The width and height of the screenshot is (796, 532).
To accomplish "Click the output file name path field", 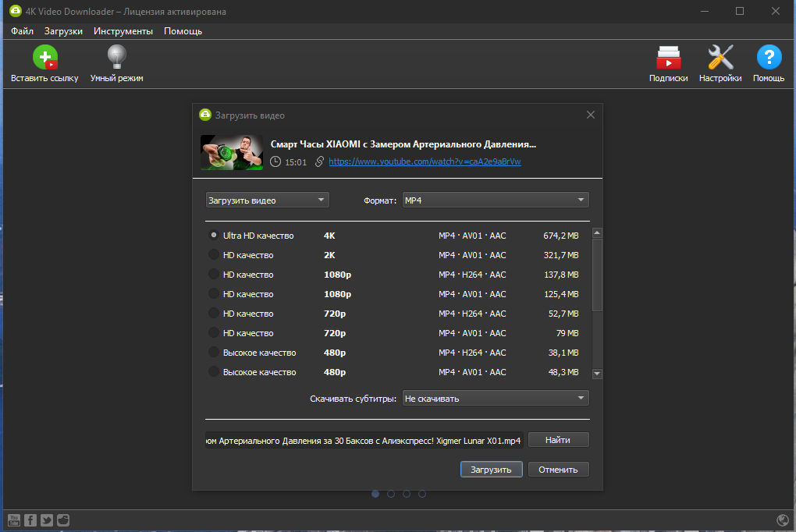I will [364, 441].
